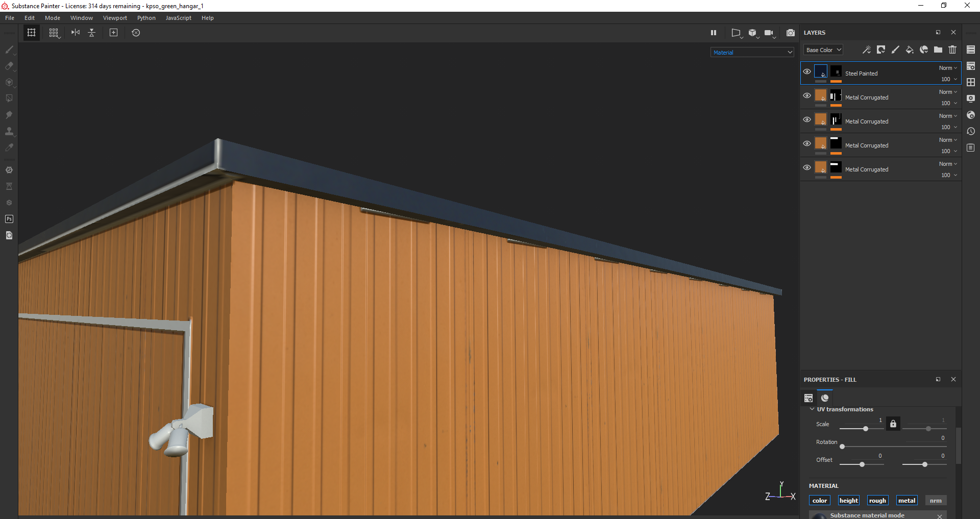Select the Paint brush tool
The width and height of the screenshot is (980, 519).
tap(9, 50)
